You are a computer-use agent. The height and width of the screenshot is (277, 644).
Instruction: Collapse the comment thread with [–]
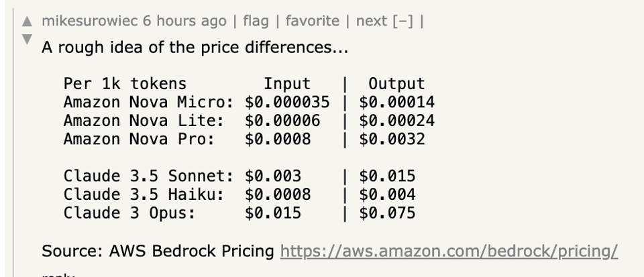coord(404,21)
